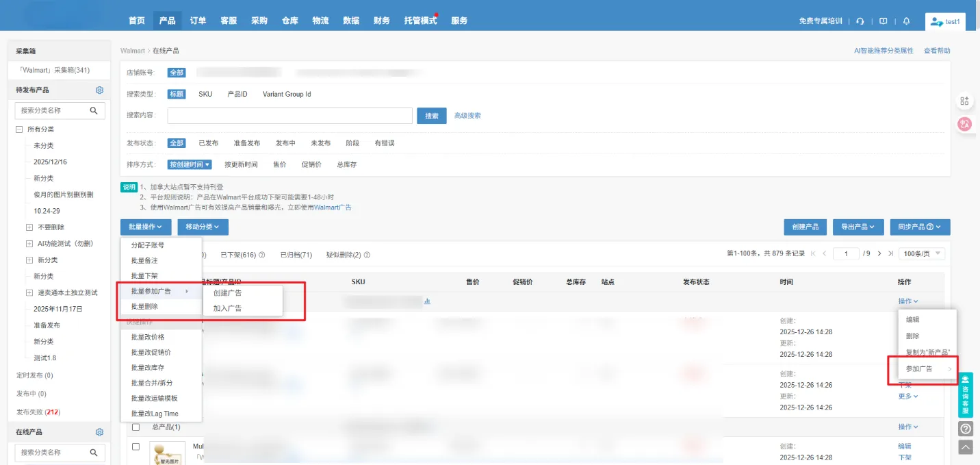Image resolution: width=980 pixels, height=465 pixels.
Task: Switch to the 订单 navigation tab
Action: tap(198, 21)
